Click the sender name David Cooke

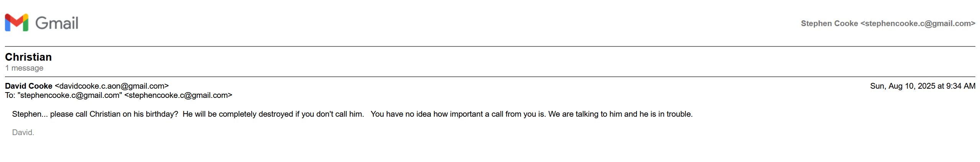click(29, 86)
